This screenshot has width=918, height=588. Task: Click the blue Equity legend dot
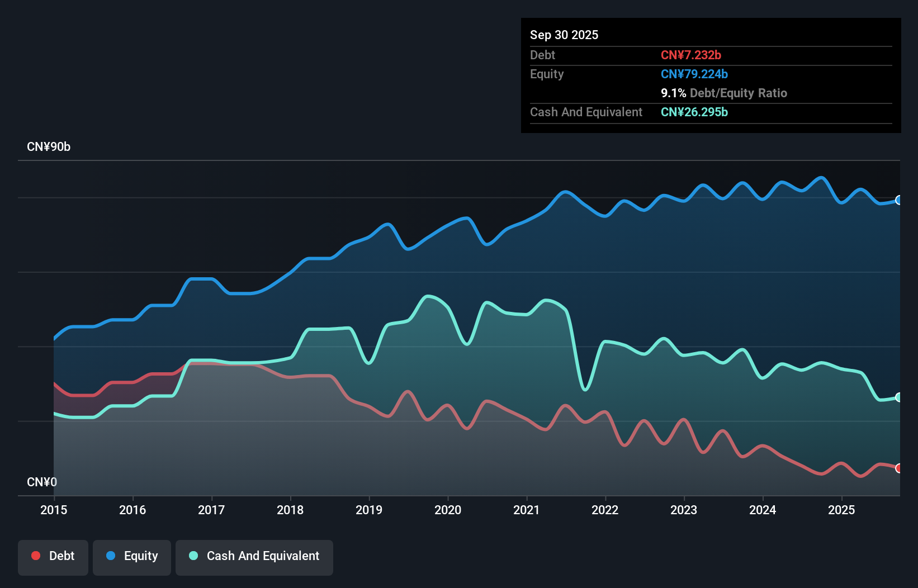[x=111, y=556]
